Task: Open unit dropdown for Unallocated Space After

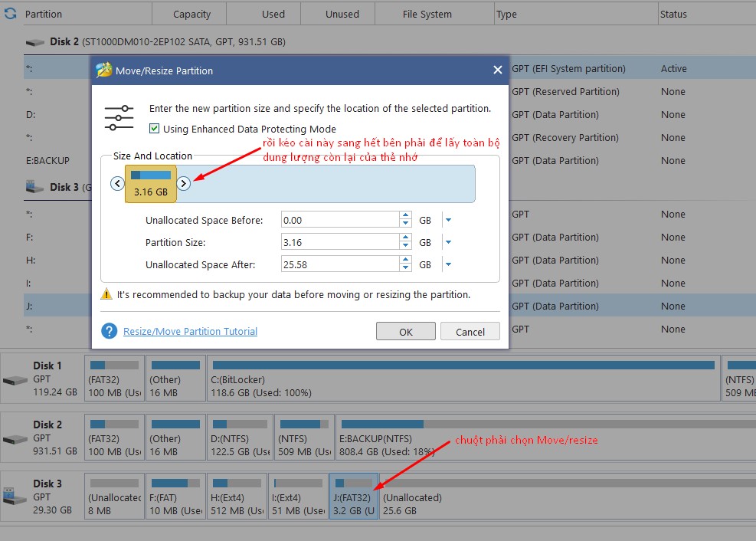Action: coord(449,265)
